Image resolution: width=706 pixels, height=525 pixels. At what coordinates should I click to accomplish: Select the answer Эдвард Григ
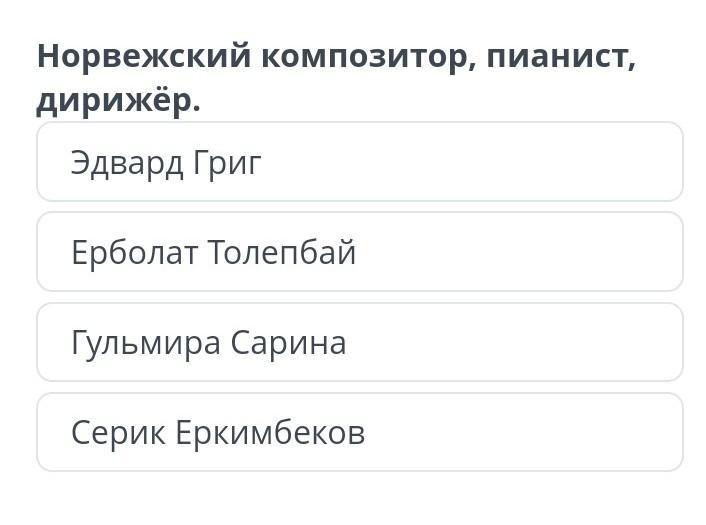point(359,162)
